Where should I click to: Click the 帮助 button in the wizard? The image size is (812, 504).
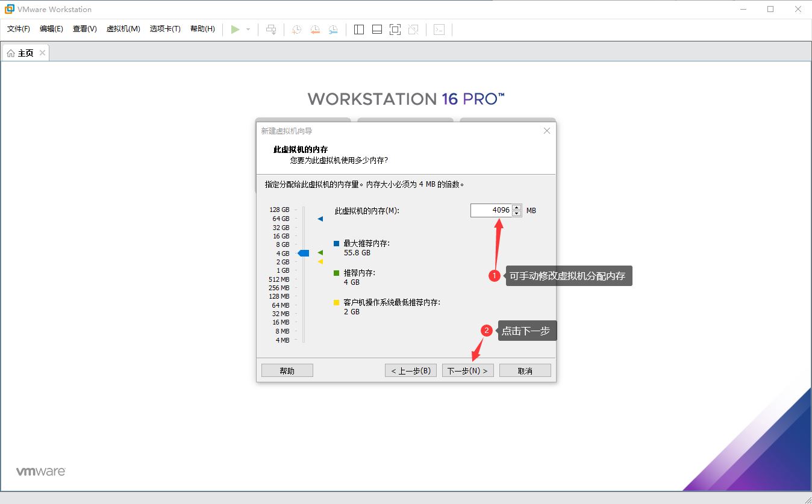pos(287,370)
